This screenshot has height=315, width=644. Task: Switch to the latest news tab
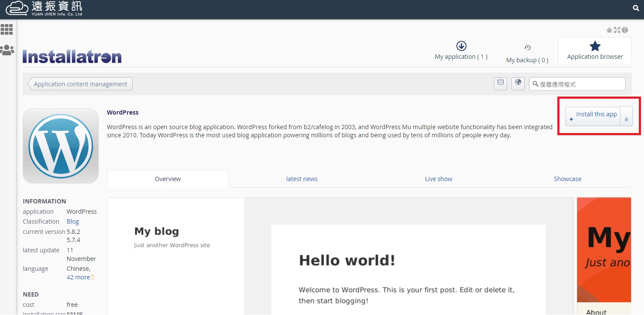pyautogui.click(x=302, y=179)
